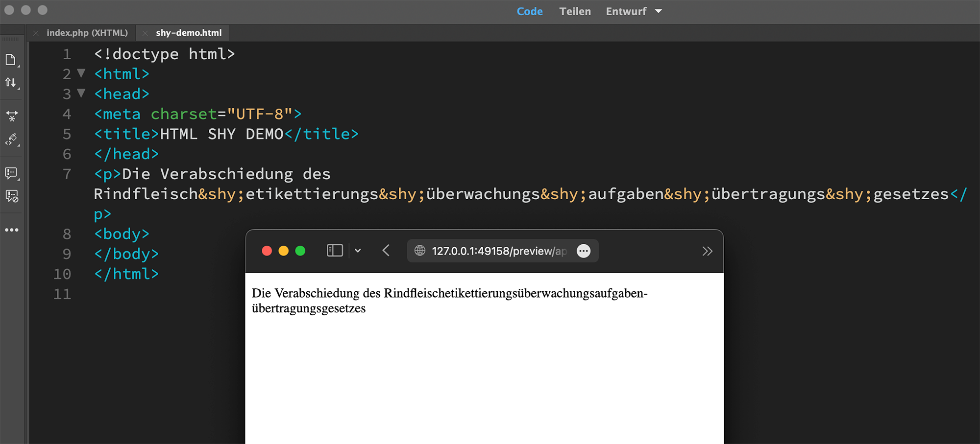This screenshot has height=444, width=980.
Task: Switch to Teilen split view
Action: (575, 11)
